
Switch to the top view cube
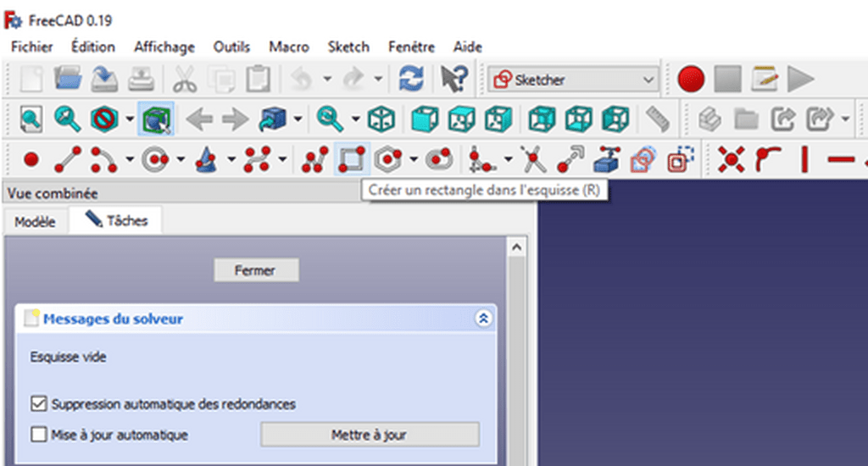[462, 119]
